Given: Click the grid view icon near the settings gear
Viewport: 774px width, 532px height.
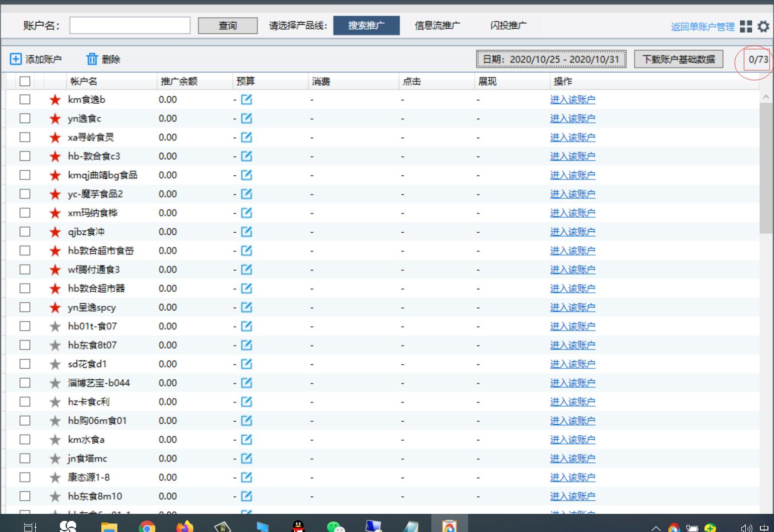Looking at the screenshot, I should [746, 27].
